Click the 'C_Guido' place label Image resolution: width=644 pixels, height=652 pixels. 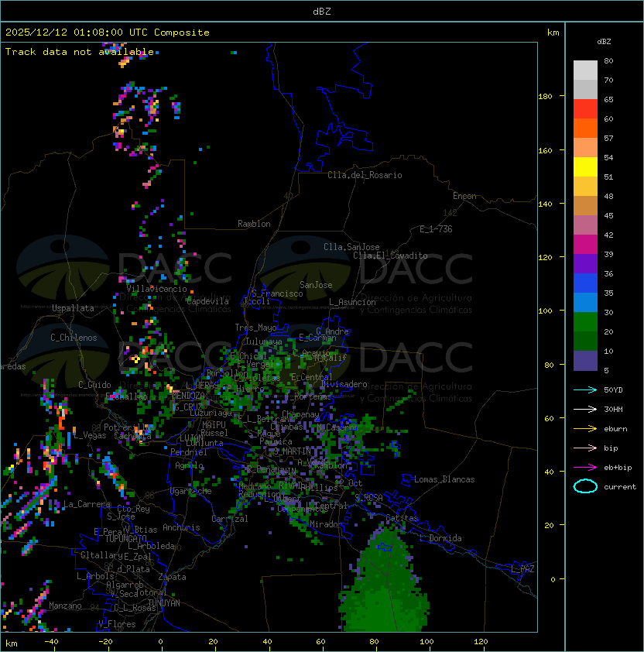(94, 385)
